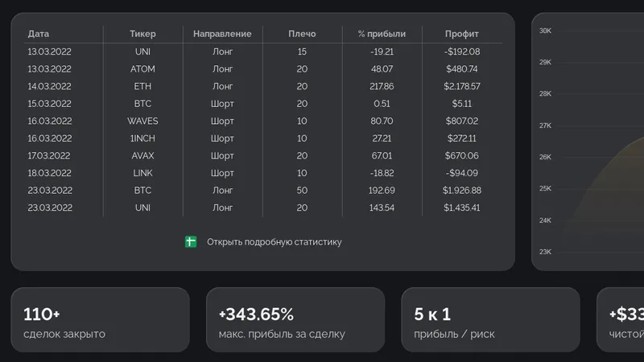Open the +343.65% макс. прибыль card
Screen dimensions: 644x362
coord(295,319)
